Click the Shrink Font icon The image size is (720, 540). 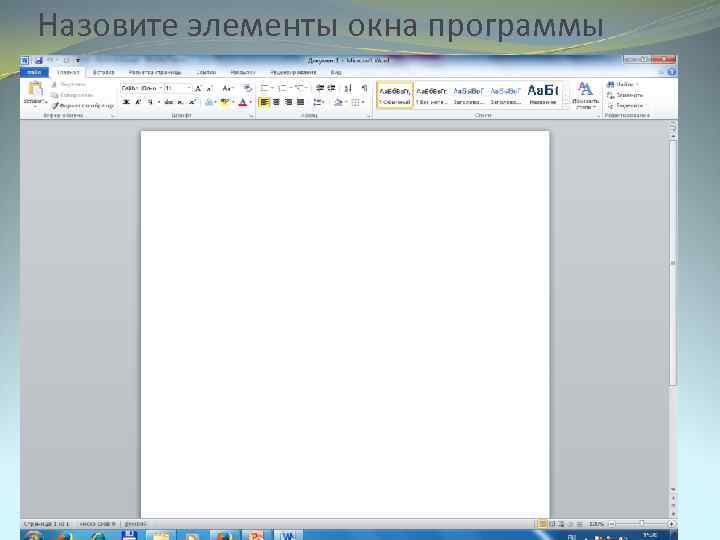209,88
